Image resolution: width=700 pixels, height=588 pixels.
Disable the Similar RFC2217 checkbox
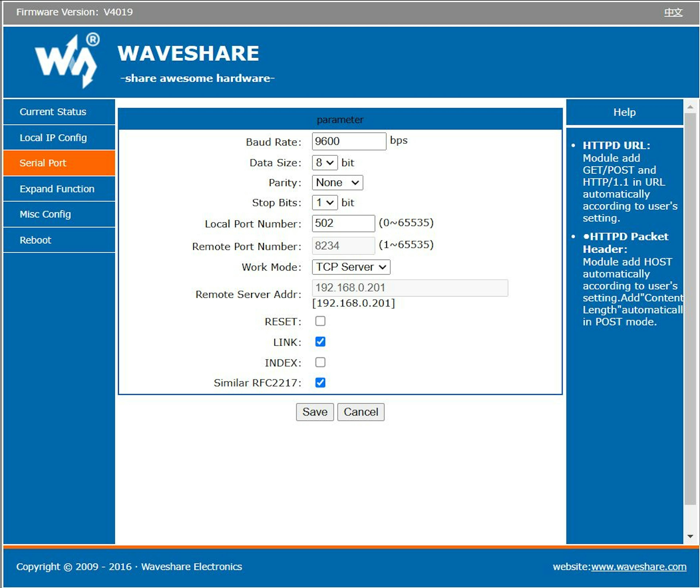(320, 383)
